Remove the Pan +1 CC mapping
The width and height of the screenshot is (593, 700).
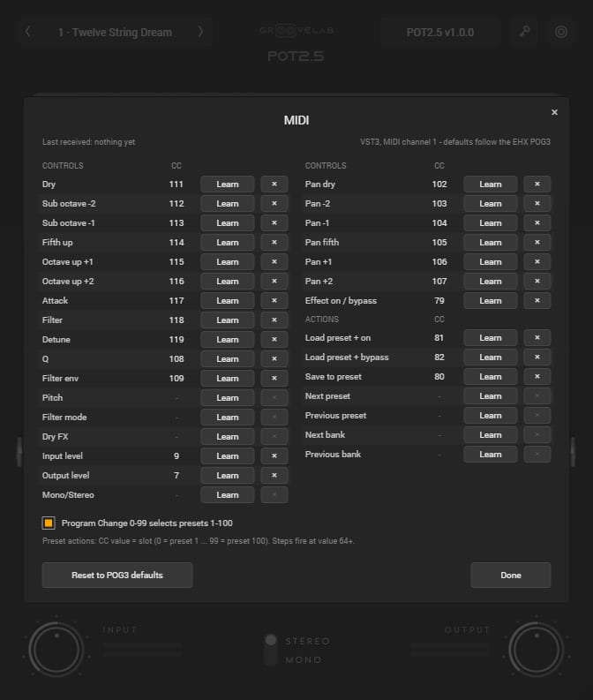point(537,261)
